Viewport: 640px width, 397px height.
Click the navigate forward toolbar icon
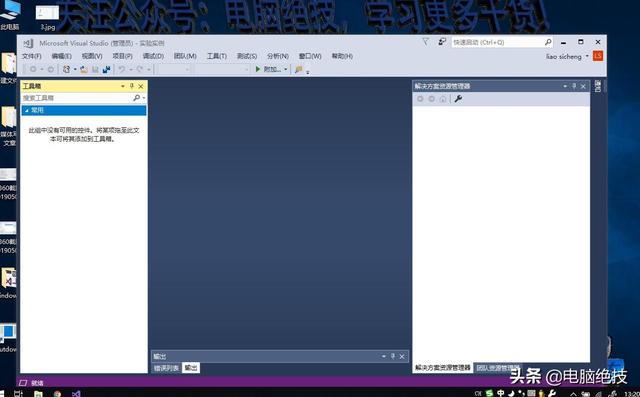point(51,70)
